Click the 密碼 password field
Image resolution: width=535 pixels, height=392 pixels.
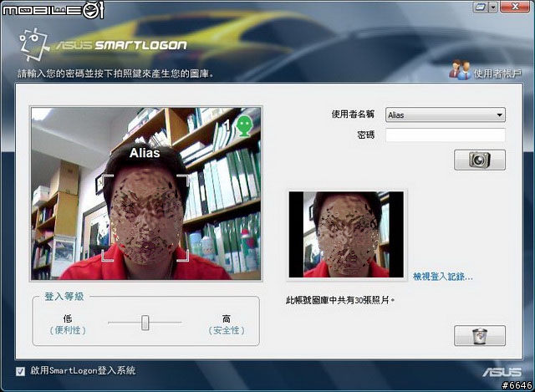pyautogui.click(x=446, y=135)
